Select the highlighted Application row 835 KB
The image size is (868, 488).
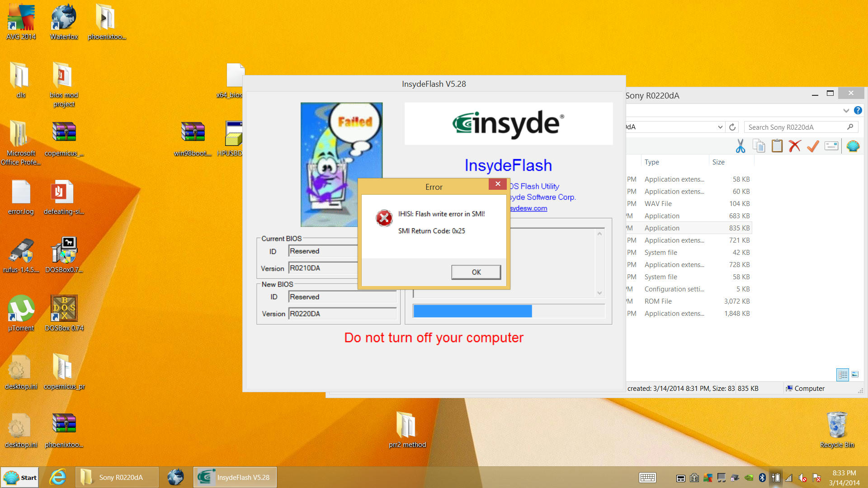pyautogui.click(x=688, y=228)
